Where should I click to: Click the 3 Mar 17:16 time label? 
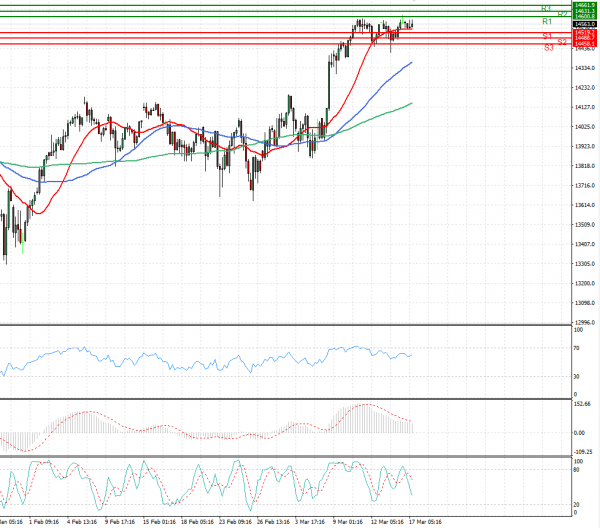tap(310, 522)
